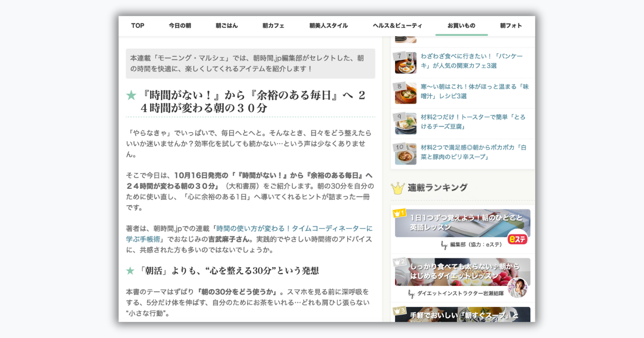The width and height of the screenshot is (644, 338).
Task: Click the rank 9 cheese tofu thumbnail
Action: pyautogui.click(x=406, y=124)
